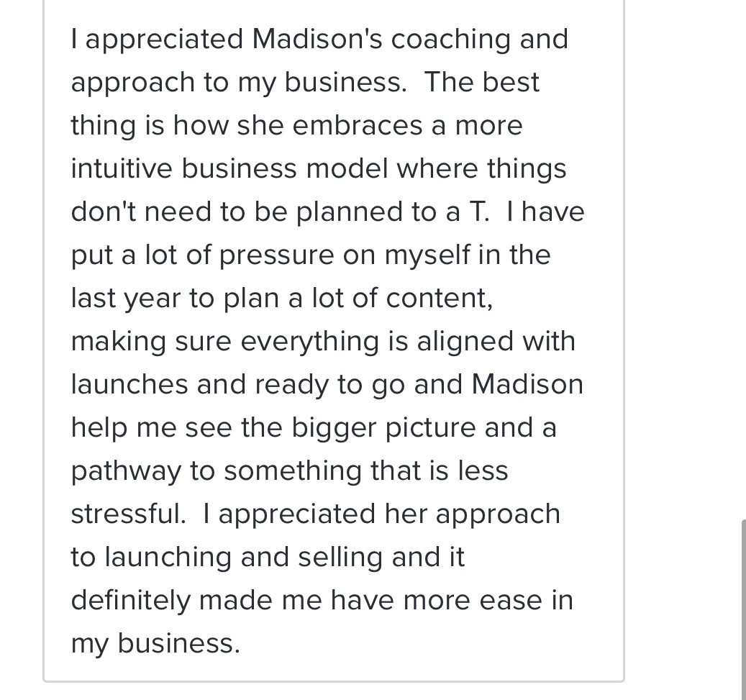Click the word "bigger" in the testimonial

click(334, 427)
